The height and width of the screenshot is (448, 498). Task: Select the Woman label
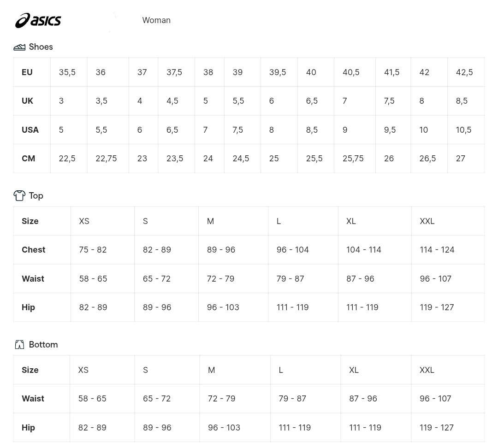point(156,20)
